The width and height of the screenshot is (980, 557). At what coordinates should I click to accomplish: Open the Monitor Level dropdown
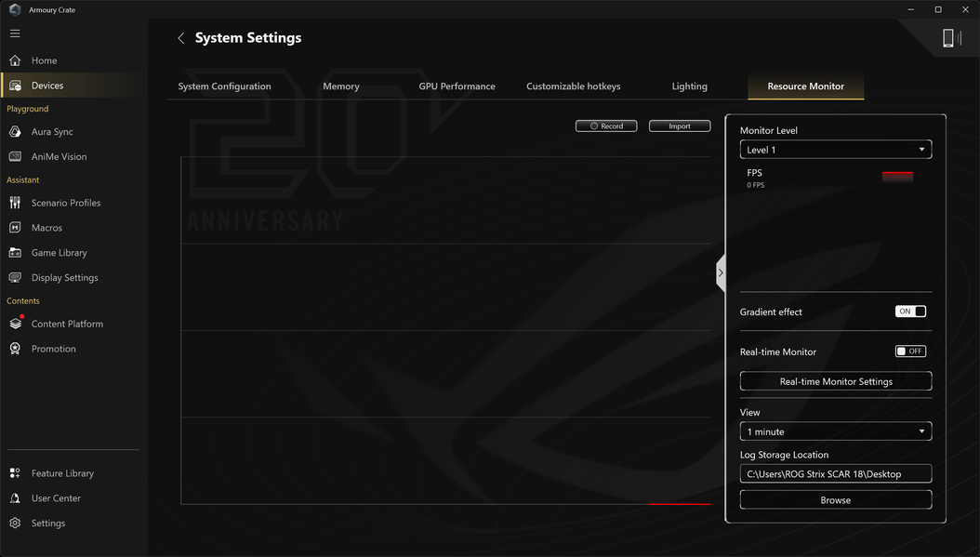click(x=836, y=150)
